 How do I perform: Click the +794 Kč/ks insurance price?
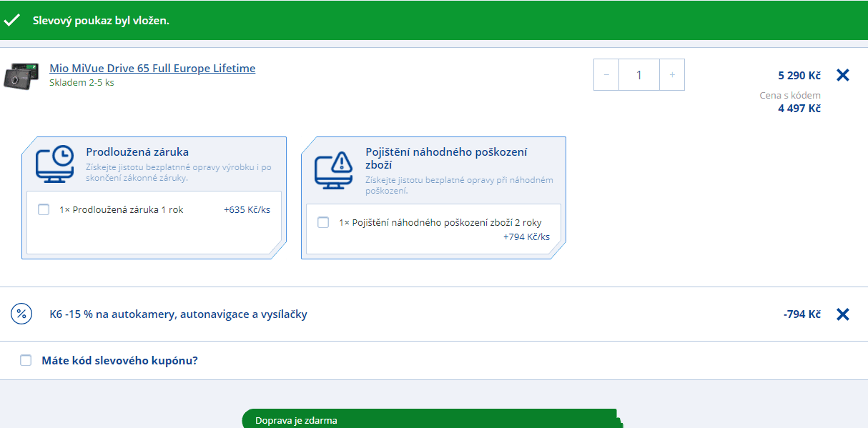(x=526, y=237)
